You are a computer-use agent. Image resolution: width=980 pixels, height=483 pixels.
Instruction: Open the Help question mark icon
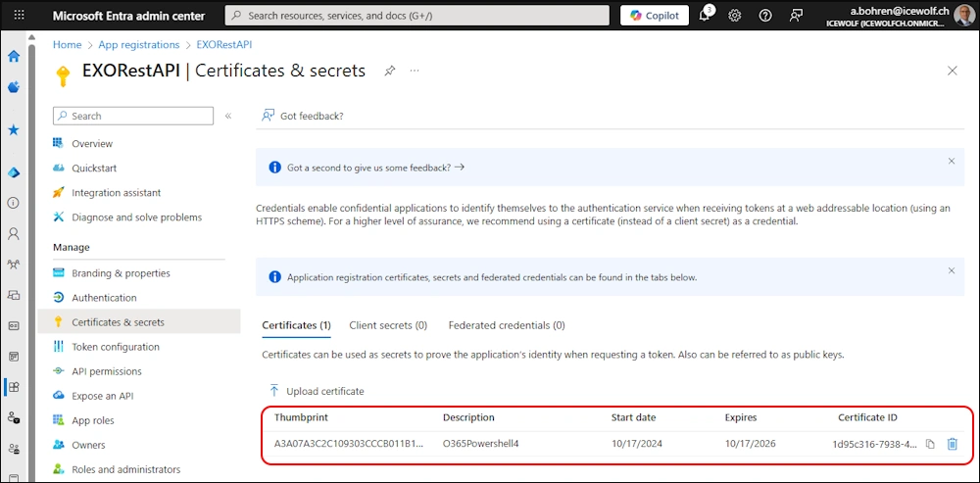pos(765,16)
